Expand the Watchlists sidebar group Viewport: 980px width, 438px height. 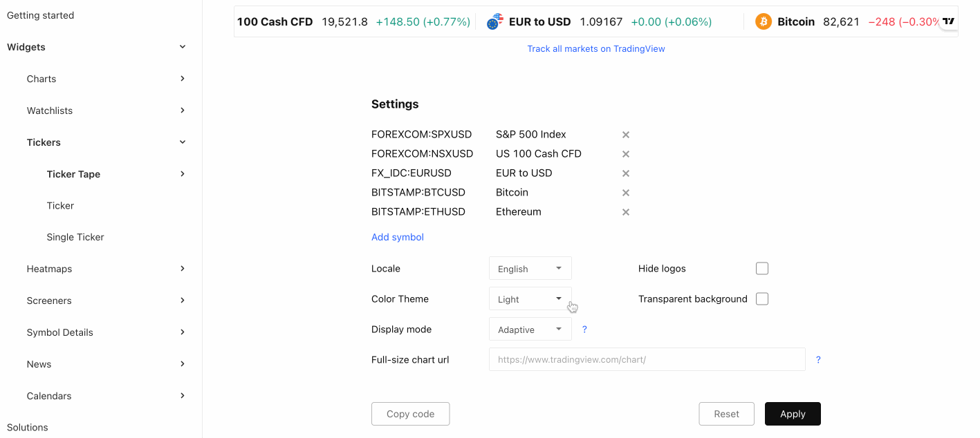183,111
